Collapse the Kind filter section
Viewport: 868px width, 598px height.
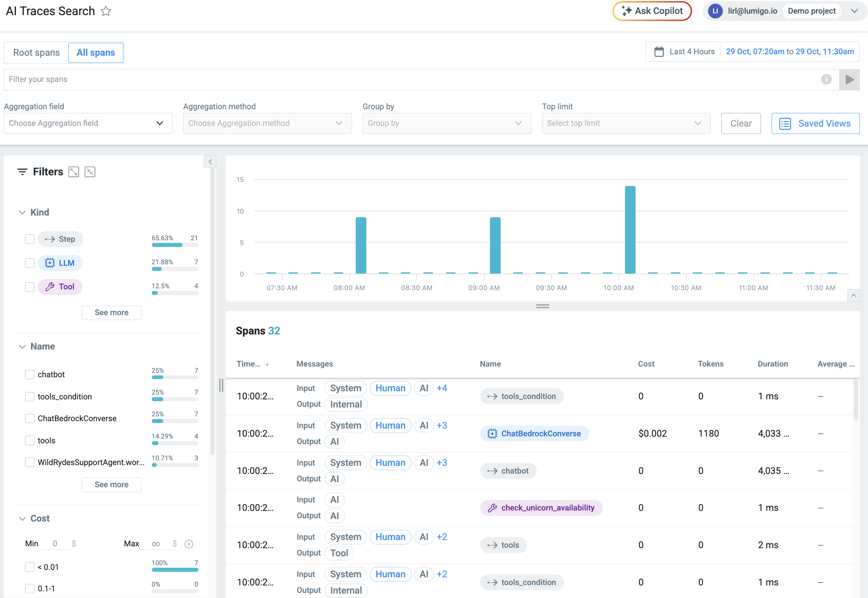pos(23,213)
